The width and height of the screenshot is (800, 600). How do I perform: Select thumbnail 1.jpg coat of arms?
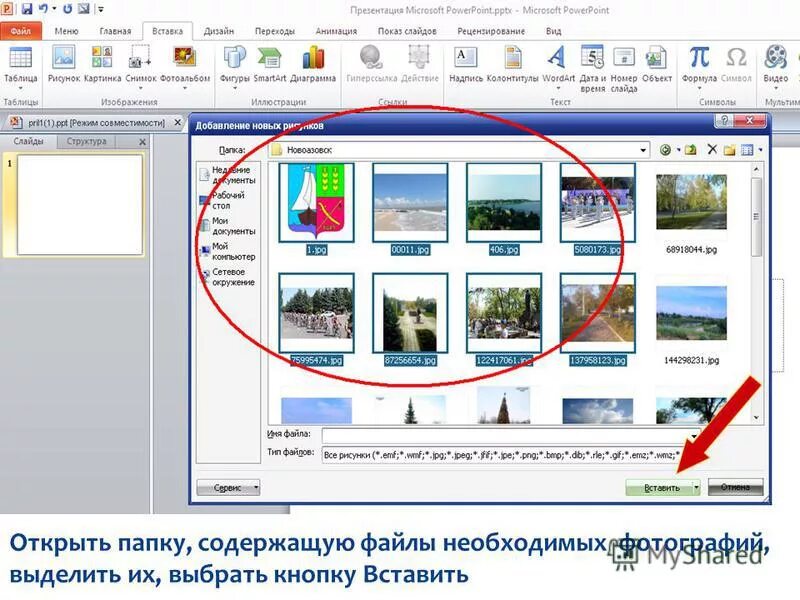pos(316,202)
